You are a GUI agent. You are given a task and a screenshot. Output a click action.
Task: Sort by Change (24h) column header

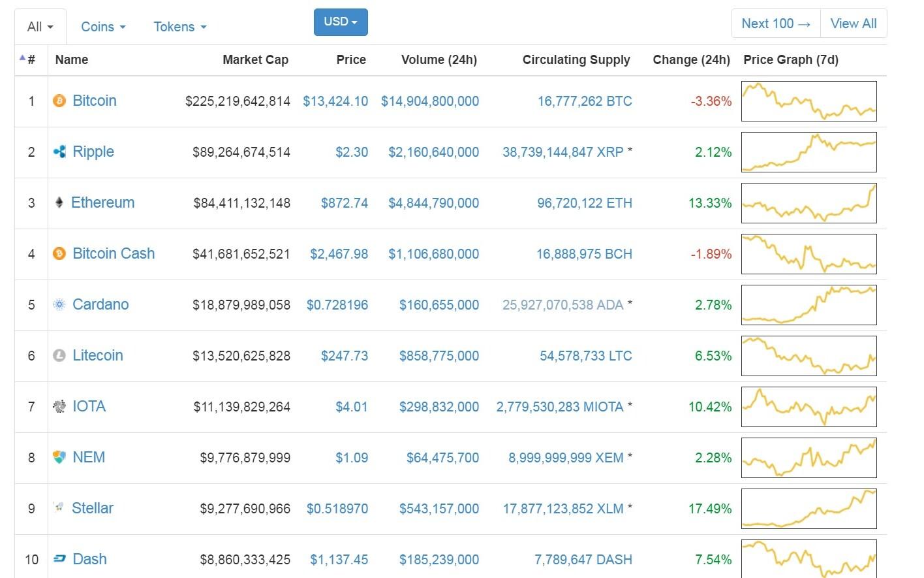(692, 59)
